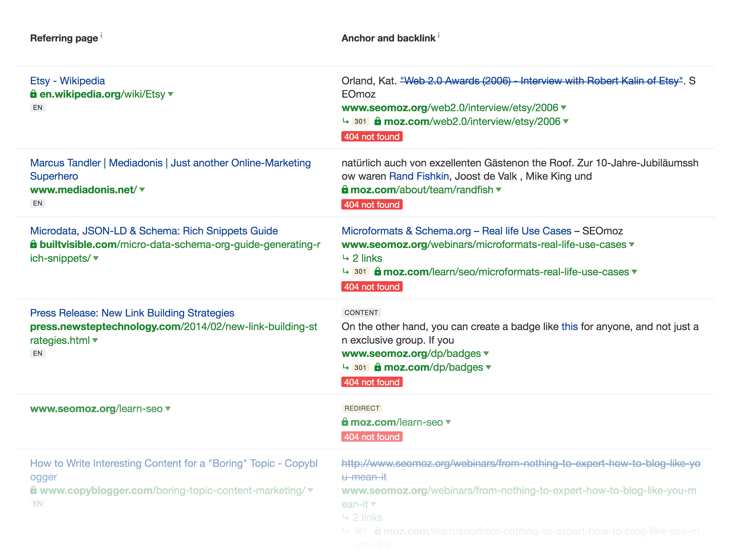Image resolution: width=729 pixels, height=560 pixels.
Task: Click info icon next to Anchor and backlink
Action: 439,35
